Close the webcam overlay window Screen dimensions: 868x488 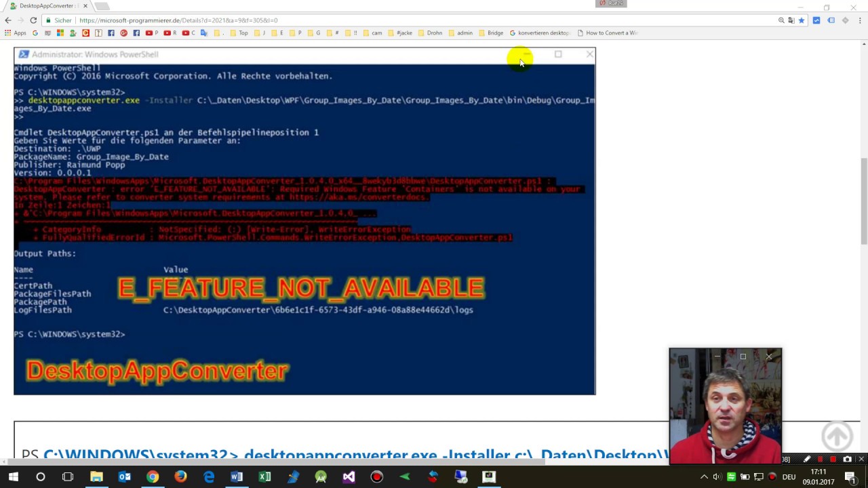click(x=769, y=357)
